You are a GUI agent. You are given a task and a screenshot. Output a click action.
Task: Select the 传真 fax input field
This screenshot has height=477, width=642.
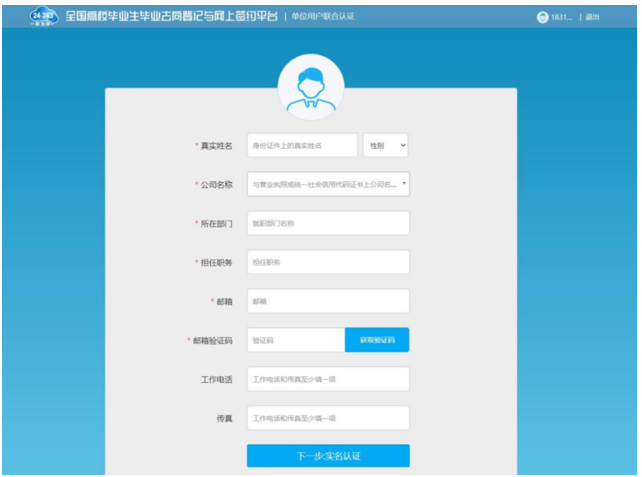click(328, 418)
